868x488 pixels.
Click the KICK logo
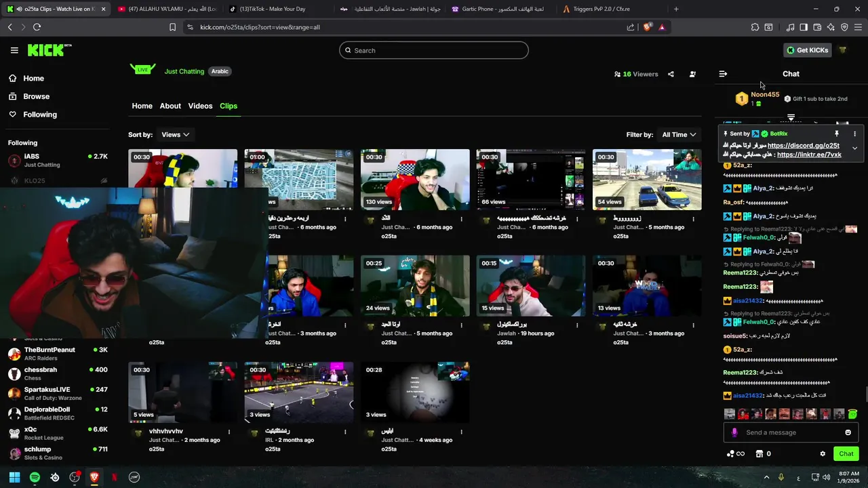[x=49, y=50]
